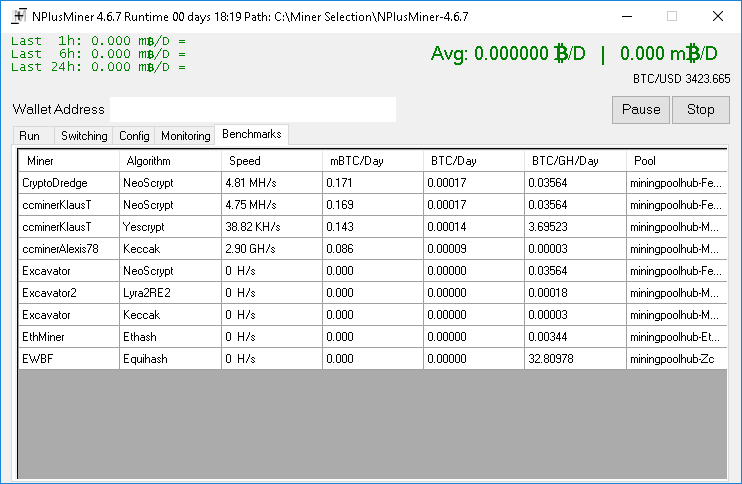
Task: Click the Wallet Address label
Action: (58, 109)
